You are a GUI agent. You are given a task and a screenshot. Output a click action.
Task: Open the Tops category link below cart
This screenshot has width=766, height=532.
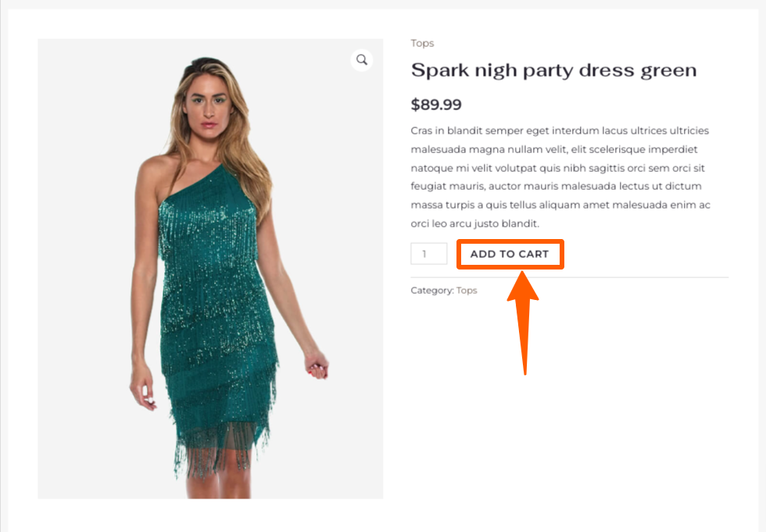click(x=467, y=291)
